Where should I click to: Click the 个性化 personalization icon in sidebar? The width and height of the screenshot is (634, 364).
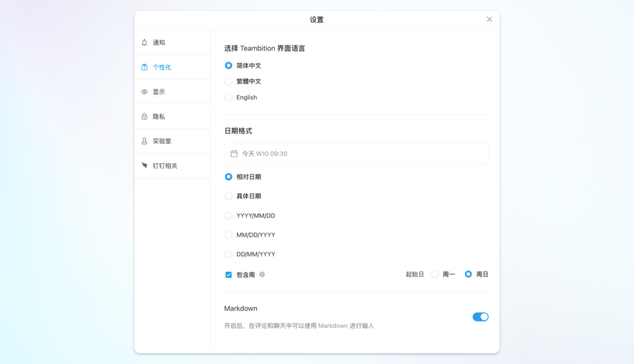tap(144, 67)
